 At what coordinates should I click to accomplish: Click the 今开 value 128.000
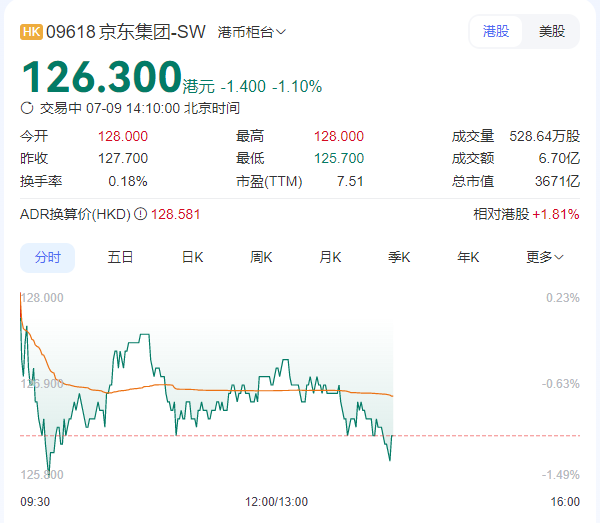tap(123, 136)
